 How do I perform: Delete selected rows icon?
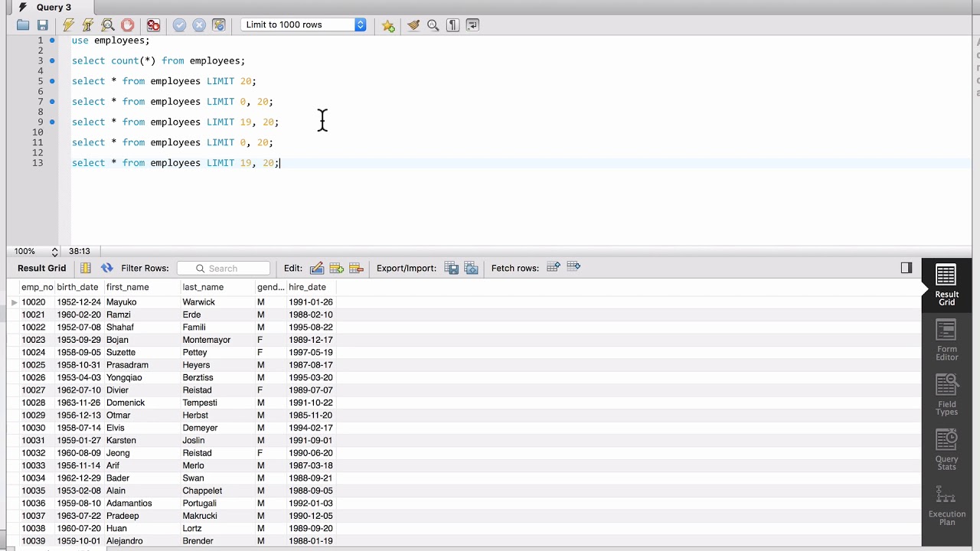click(x=356, y=268)
